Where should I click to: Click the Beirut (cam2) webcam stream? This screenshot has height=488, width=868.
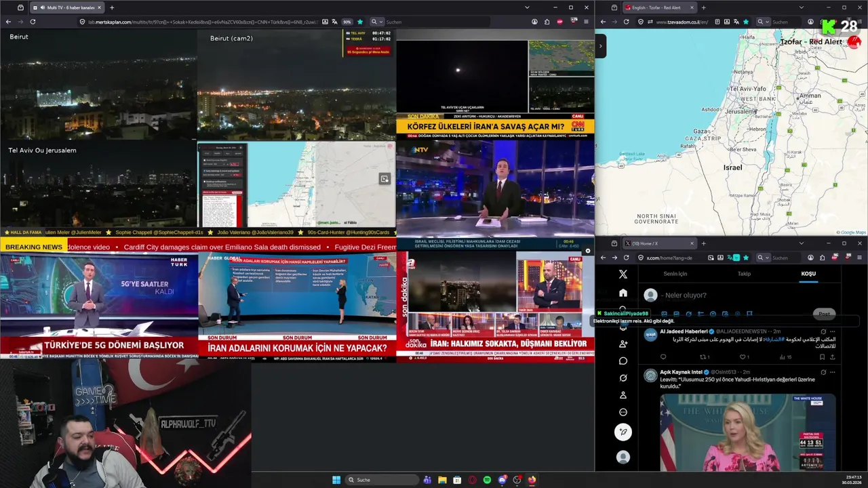tap(296, 85)
